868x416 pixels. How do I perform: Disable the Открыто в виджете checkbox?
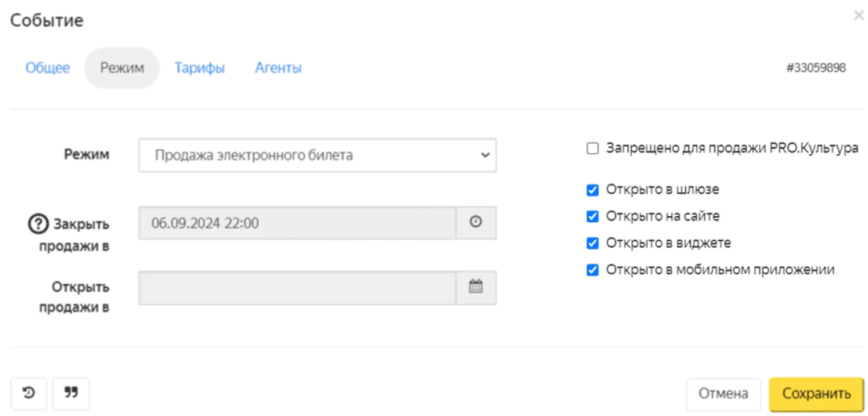point(592,243)
